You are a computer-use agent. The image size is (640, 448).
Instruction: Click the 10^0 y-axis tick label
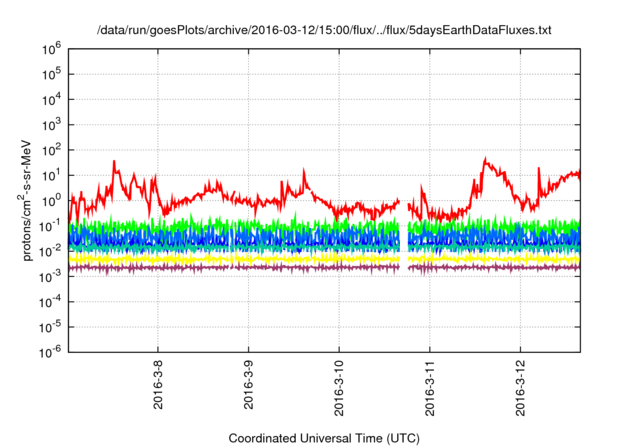click(51, 201)
